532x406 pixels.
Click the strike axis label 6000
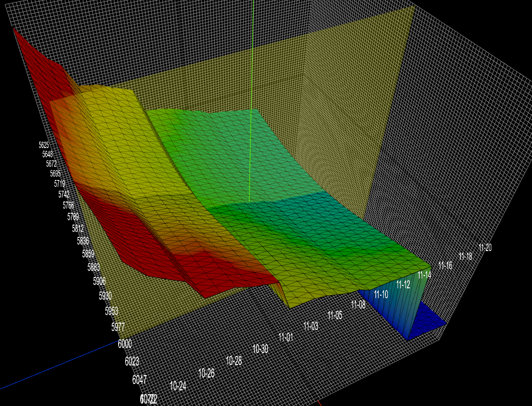click(125, 344)
